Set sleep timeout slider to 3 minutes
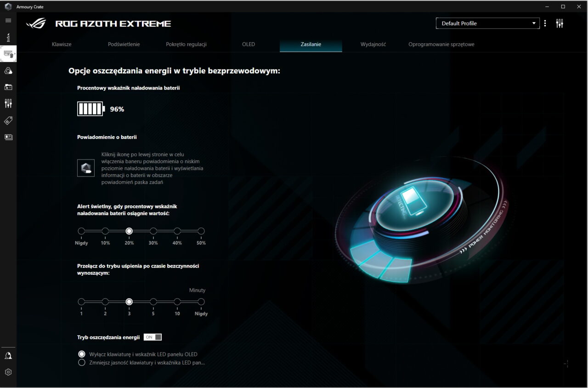The height and width of the screenshot is (388, 588). pyautogui.click(x=129, y=302)
